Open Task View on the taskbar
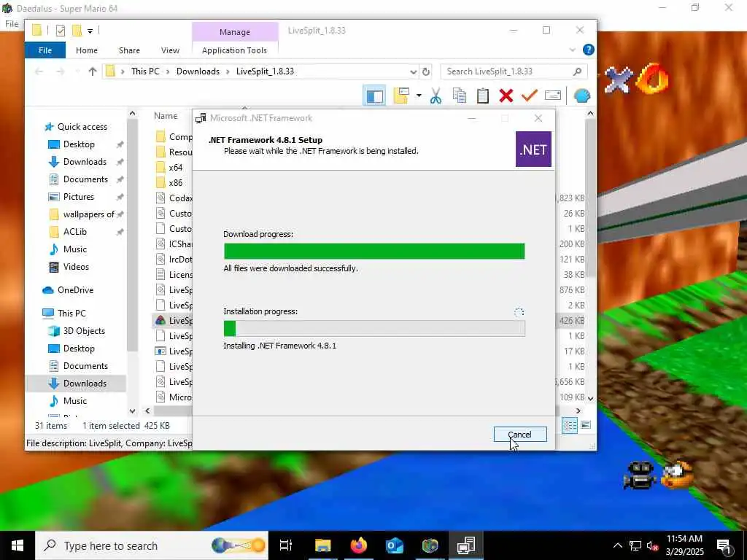The height and width of the screenshot is (560, 747). [x=286, y=545]
